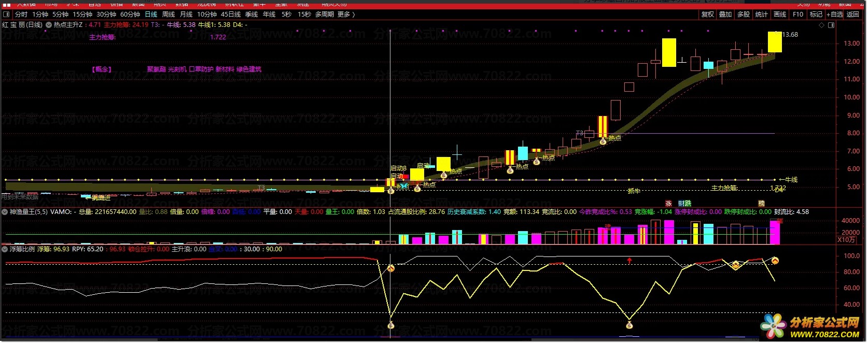Click orange circle at right end of 浮筹 line

(x=775, y=261)
